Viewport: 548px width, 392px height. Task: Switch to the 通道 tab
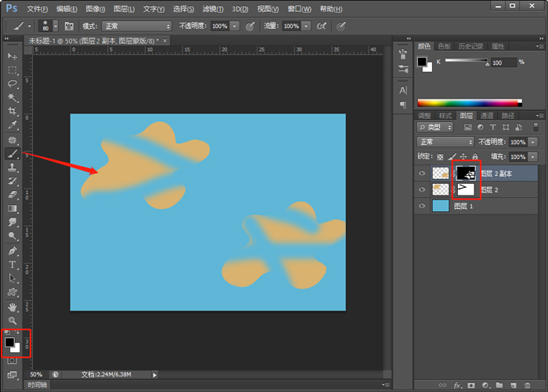487,115
